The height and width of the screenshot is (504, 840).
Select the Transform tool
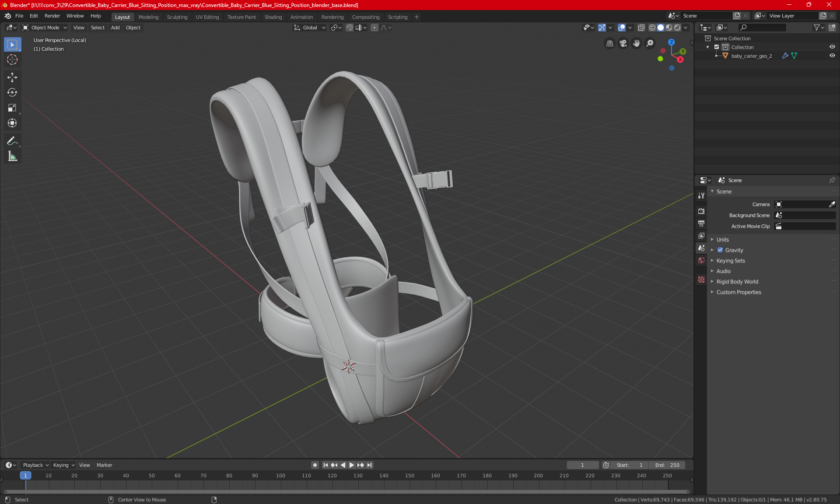[12, 123]
